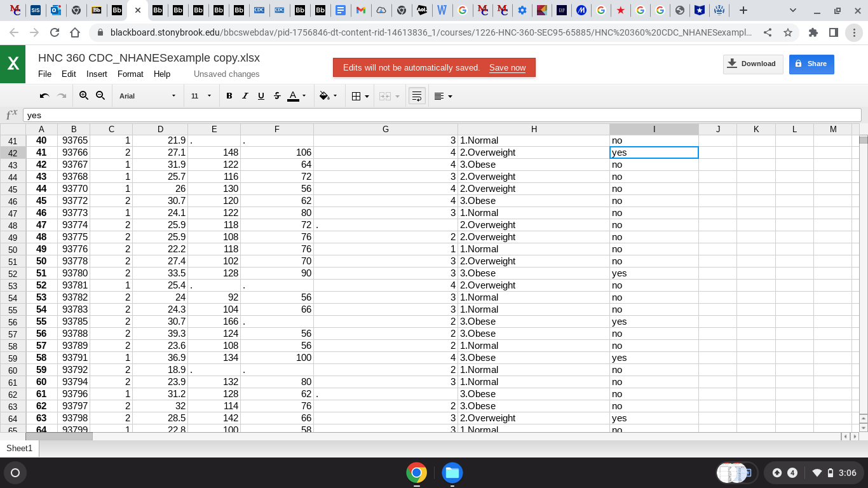Click the Wi-Fi status icon
This screenshot has width=868, height=488.
coord(817,473)
